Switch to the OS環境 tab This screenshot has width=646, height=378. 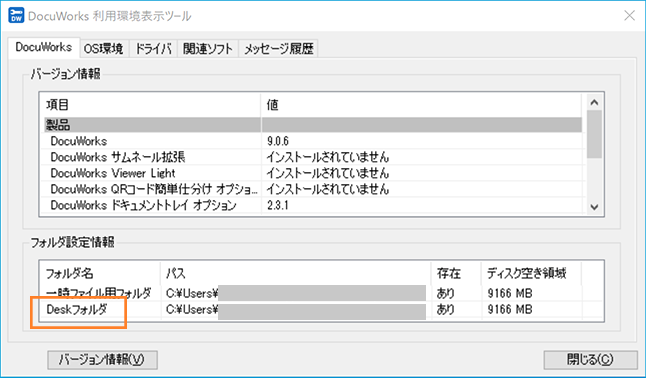pyautogui.click(x=103, y=49)
